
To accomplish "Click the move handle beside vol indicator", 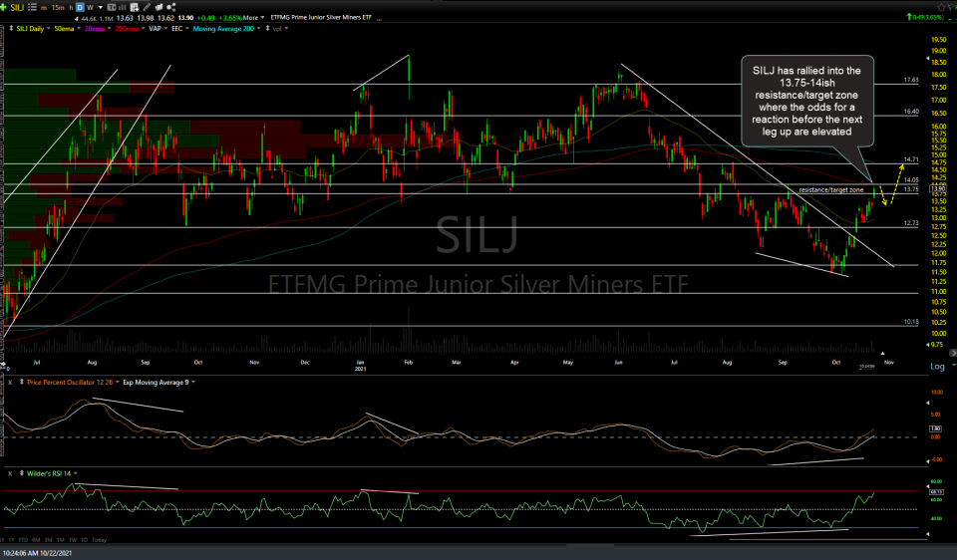I will pyautogui.click(x=267, y=29).
